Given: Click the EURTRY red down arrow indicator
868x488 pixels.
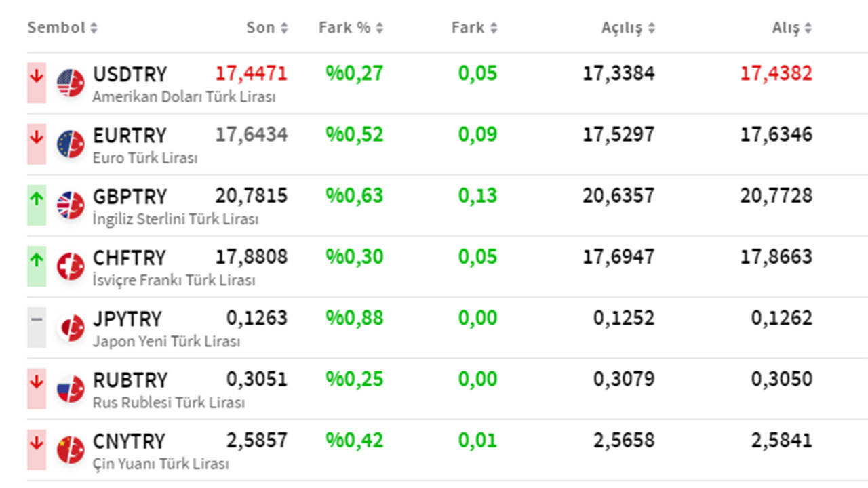Looking at the screenshot, I should coord(37,144).
